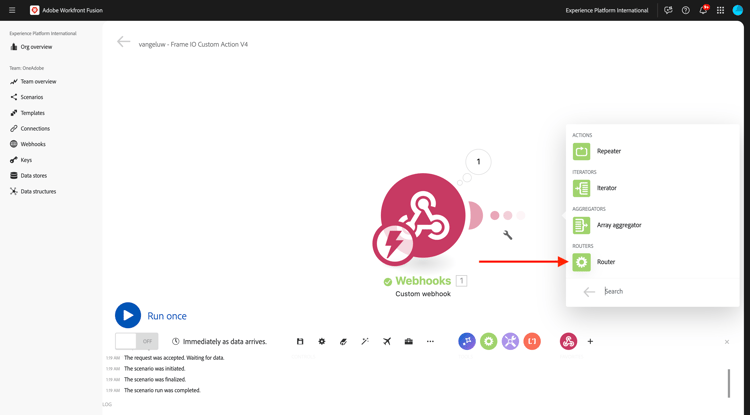The image size is (750, 415).
Task: Open Org overview in sidebar
Action: point(31,47)
